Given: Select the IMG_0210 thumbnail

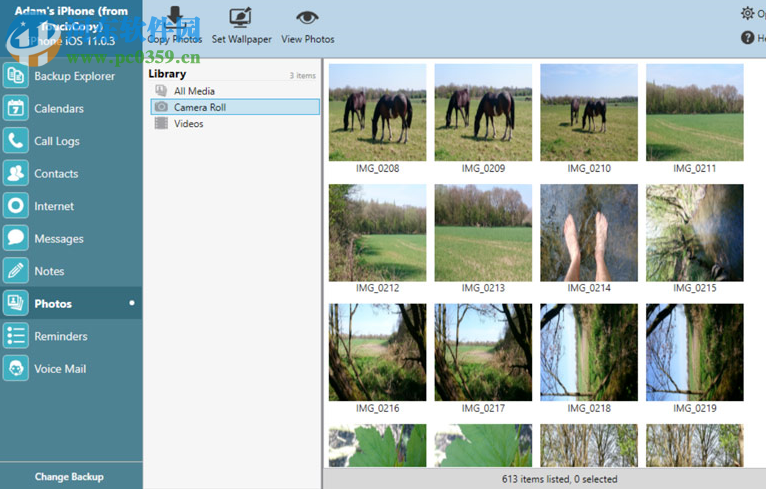Looking at the screenshot, I should [589, 112].
